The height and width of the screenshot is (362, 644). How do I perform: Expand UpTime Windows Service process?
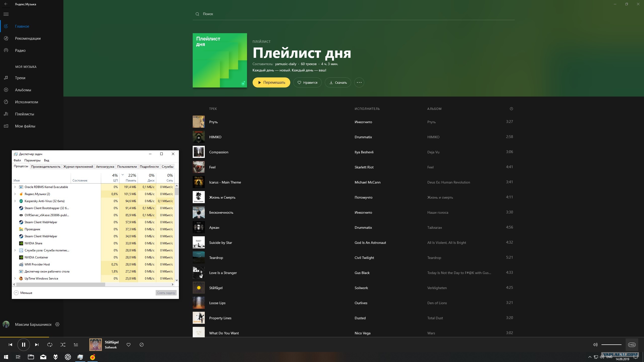point(15,279)
